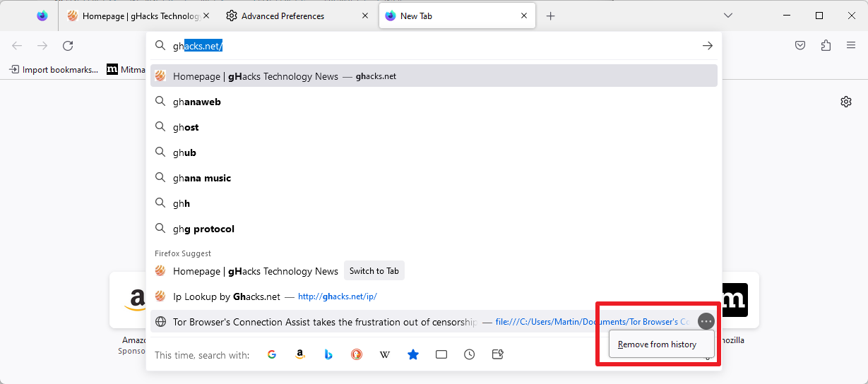
Task: Go forward one page
Action: coord(42,46)
